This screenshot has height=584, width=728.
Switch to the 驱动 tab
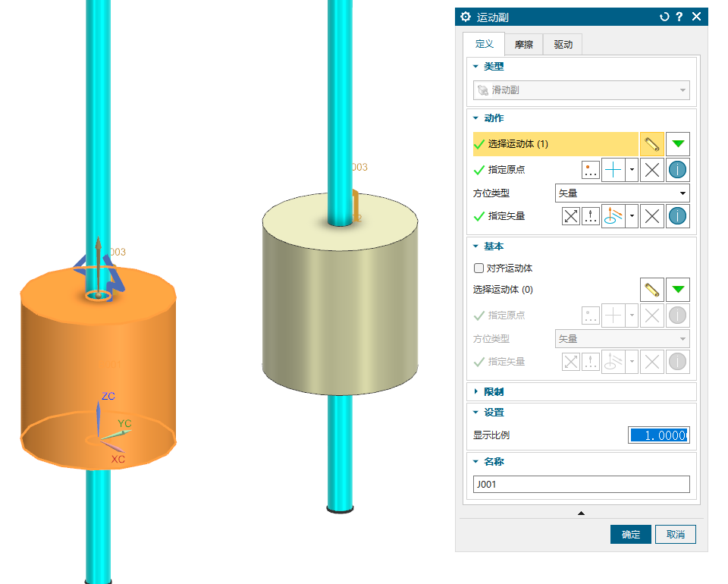tap(563, 45)
